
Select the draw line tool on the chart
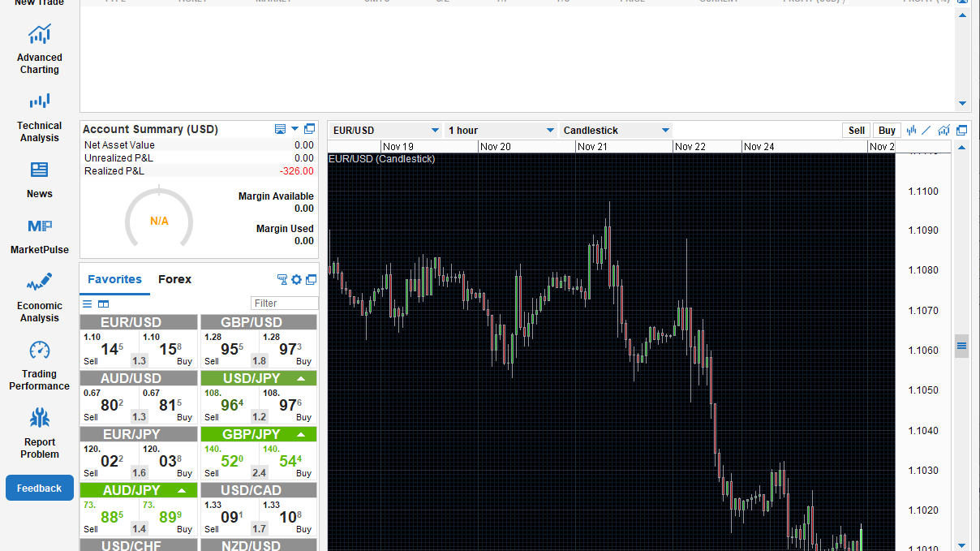[926, 130]
